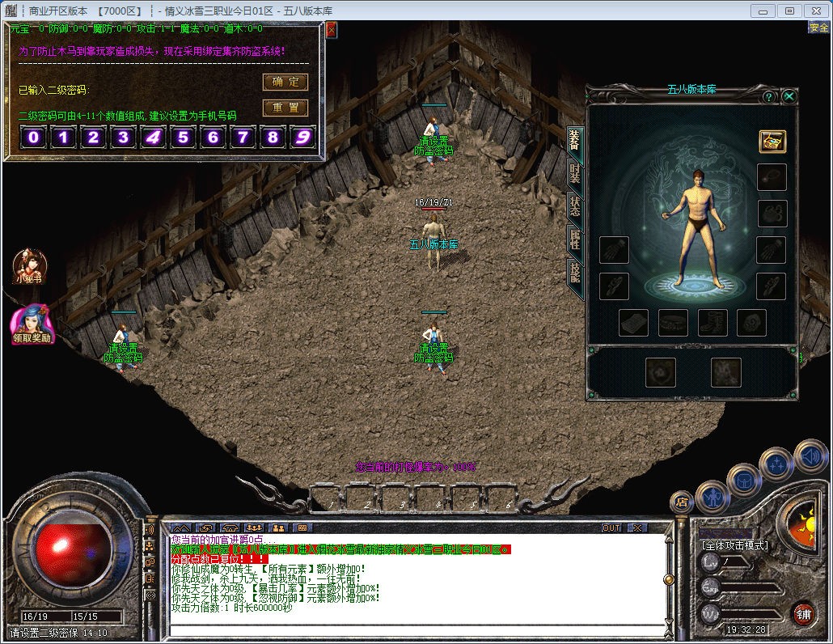Click the top side-strip signal icon left of chat
The image size is (833, 644).
pos(150,530)
